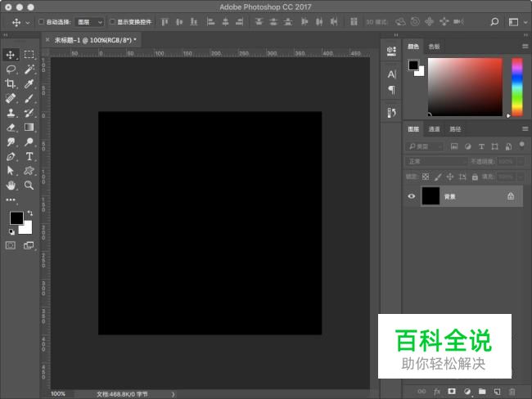Viewport: 532px width, 399px height.
Task: Activate the Zoom magnifier tool
Action: pos(29,185)
